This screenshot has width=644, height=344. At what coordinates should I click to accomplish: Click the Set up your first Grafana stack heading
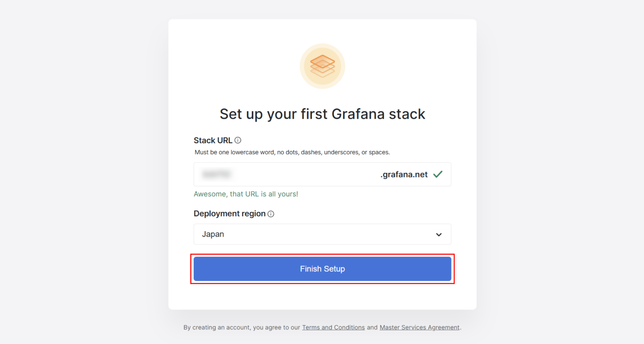pos(322,114)
